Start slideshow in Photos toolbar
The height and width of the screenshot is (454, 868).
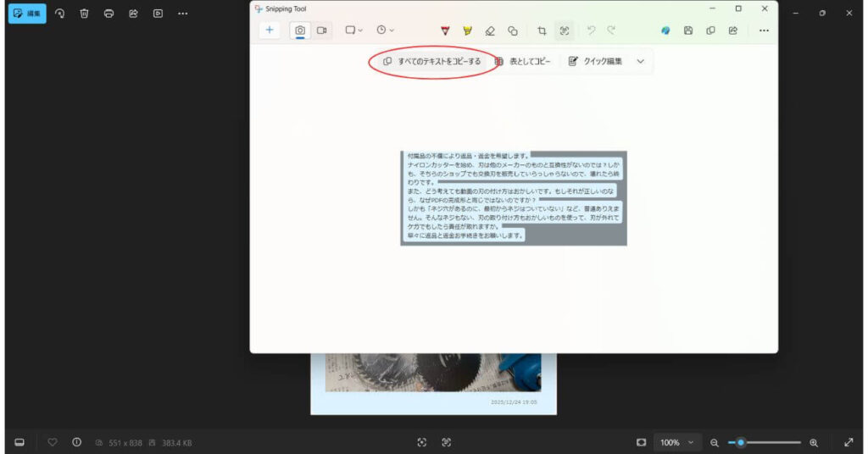(158, 14)
